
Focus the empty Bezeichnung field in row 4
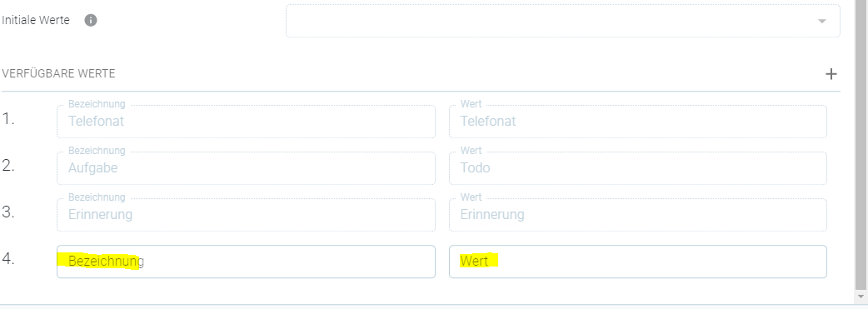[x=246, y=262]
